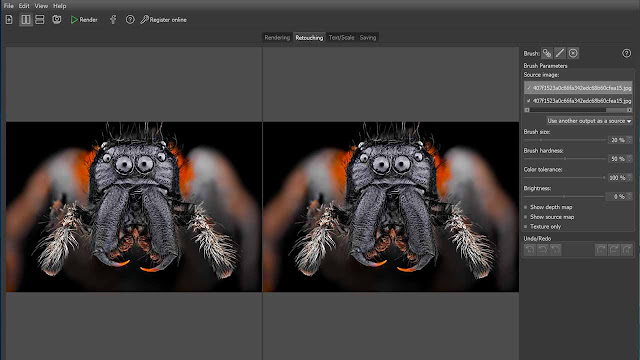This screenshot has width=640, height=360.
Task: Click the last redo arrow button
Action: point(627,250)
